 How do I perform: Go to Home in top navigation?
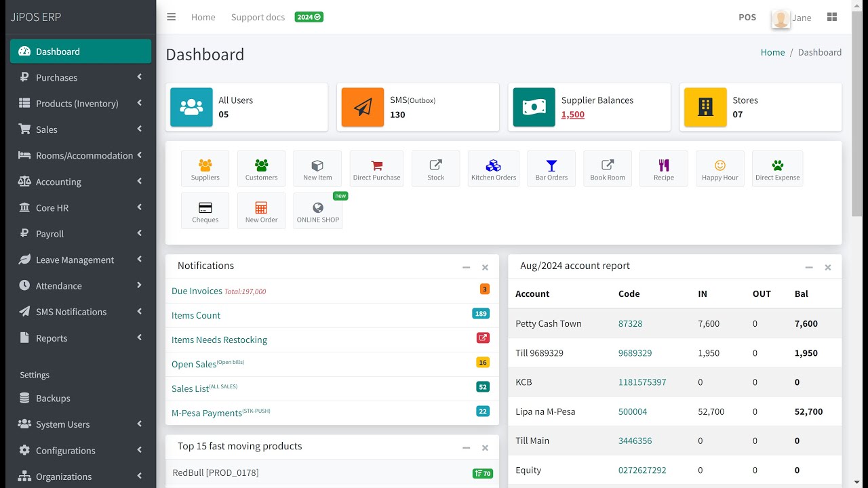coord(203,17)
